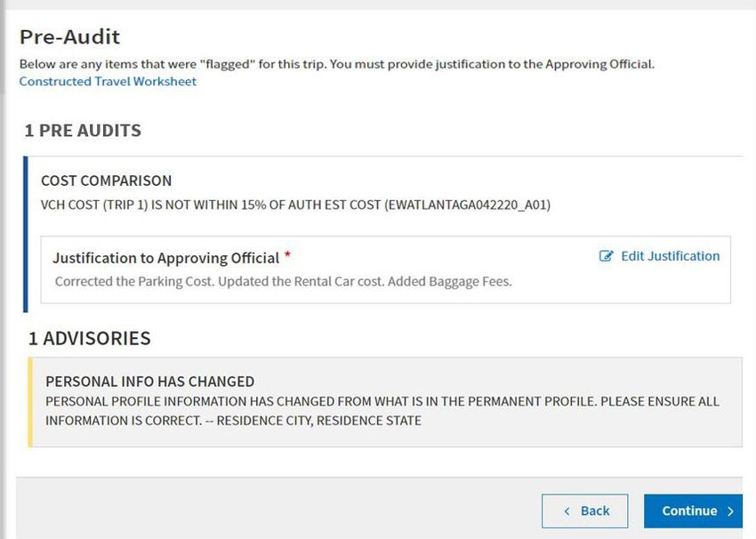Click the left chevron inside the Back button
This screenshot has width=756, height=539.
567,511
